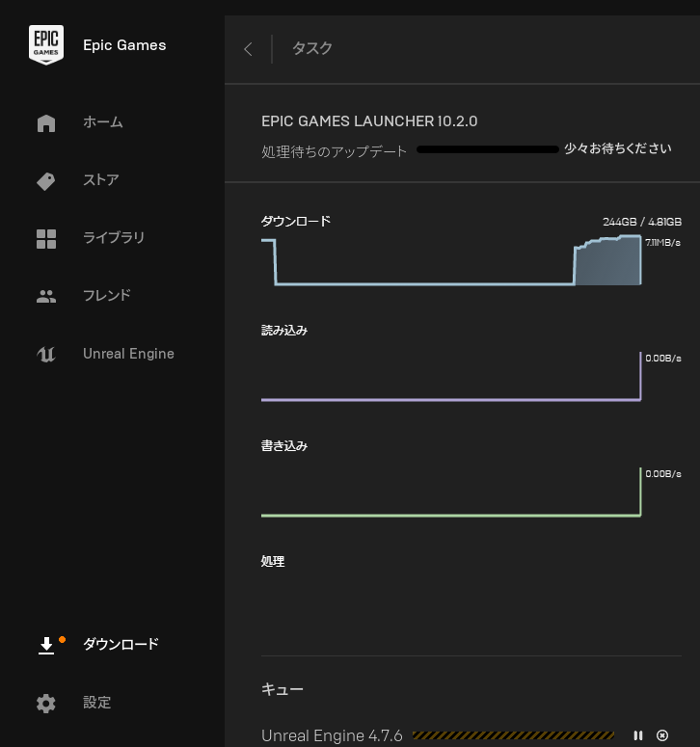The width and height of the screenshot is (700, 747).
Task: Click the Unreal Engine text label in sidebar
Action: [x=128, y=354]
